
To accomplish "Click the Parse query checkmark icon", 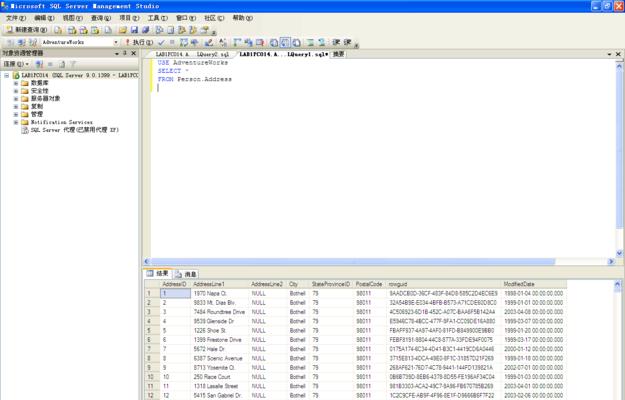I will 161,42.
